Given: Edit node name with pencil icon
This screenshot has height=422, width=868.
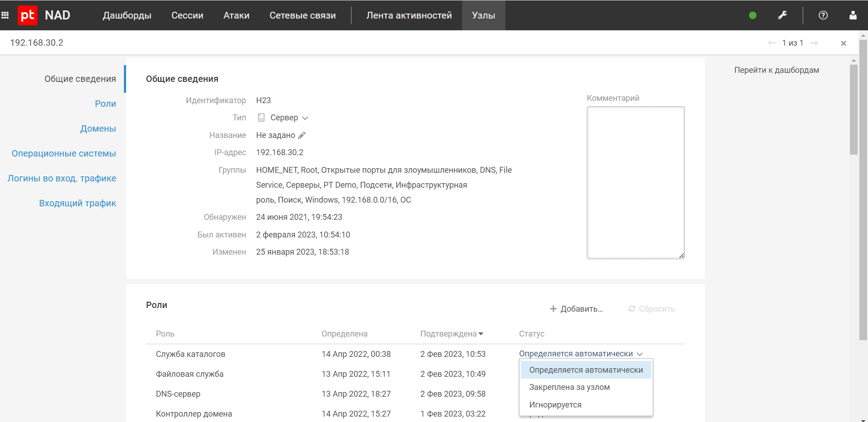Looking at the screenshot, I should (302, 135).
